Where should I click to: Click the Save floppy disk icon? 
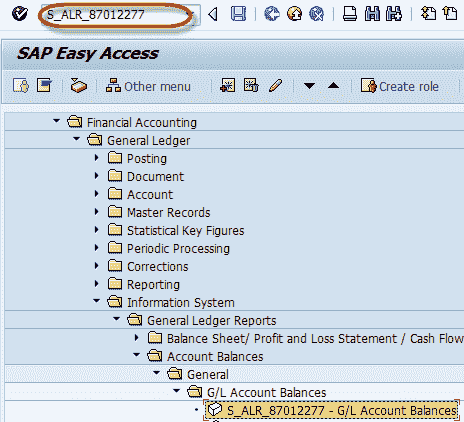click(238, 14)
